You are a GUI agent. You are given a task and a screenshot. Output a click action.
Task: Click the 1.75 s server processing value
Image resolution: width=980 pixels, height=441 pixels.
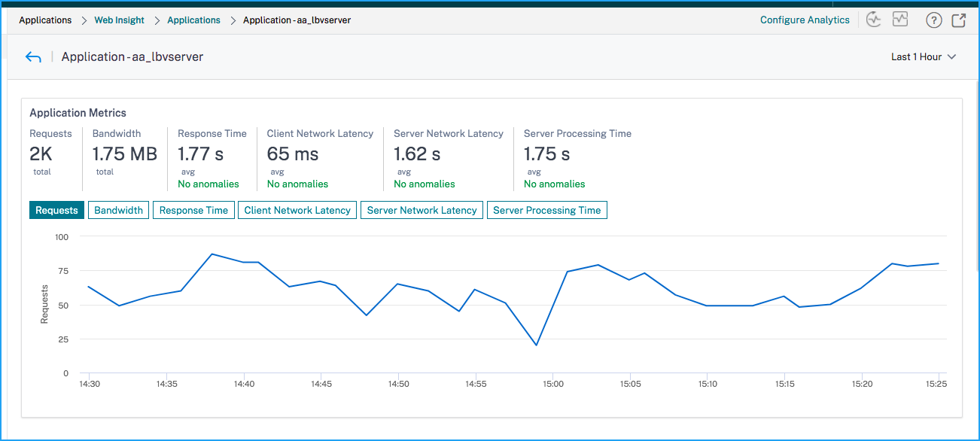[547, 154]
